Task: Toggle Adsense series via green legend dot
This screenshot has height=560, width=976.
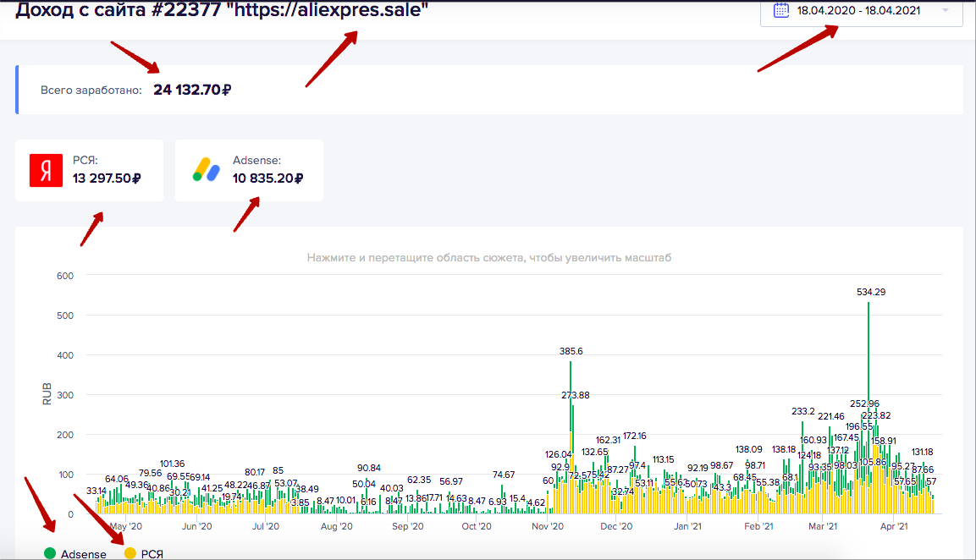Action: point(50,553)
